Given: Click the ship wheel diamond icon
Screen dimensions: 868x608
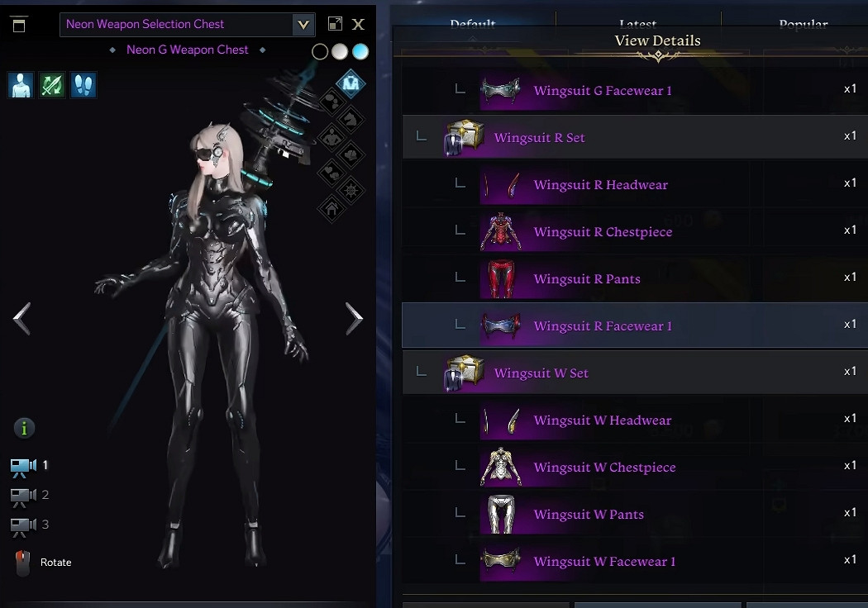Looking at the screenshot, I should 351,191.
